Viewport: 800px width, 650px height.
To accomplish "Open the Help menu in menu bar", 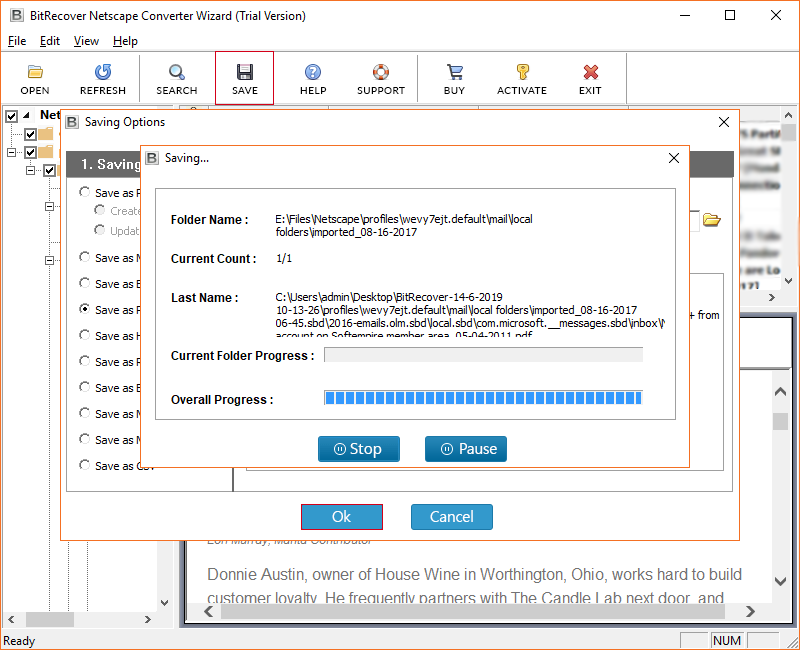I will coord(125,41).
